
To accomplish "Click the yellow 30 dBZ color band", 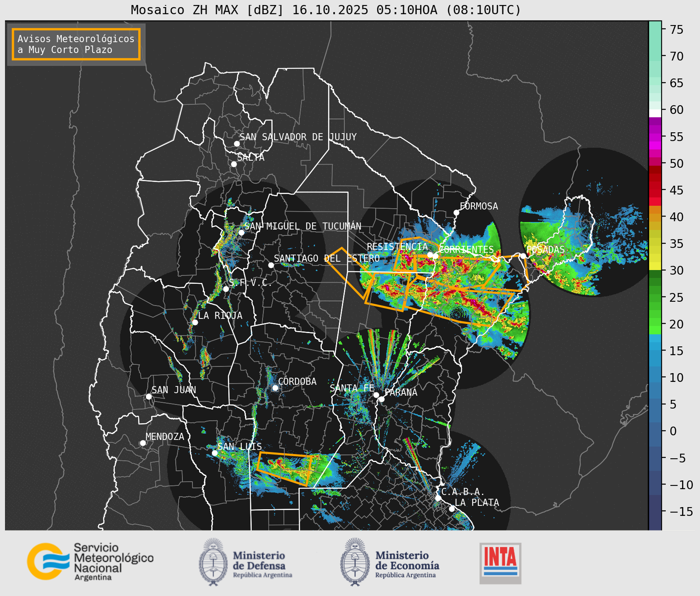I will tap(655, 266).
